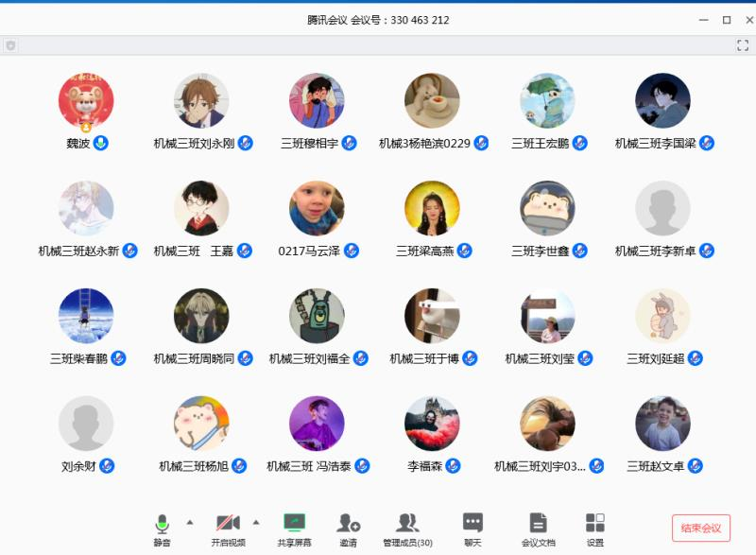Open meeting documents (会议文档)
Screen dimensions: 756x555
538,523
